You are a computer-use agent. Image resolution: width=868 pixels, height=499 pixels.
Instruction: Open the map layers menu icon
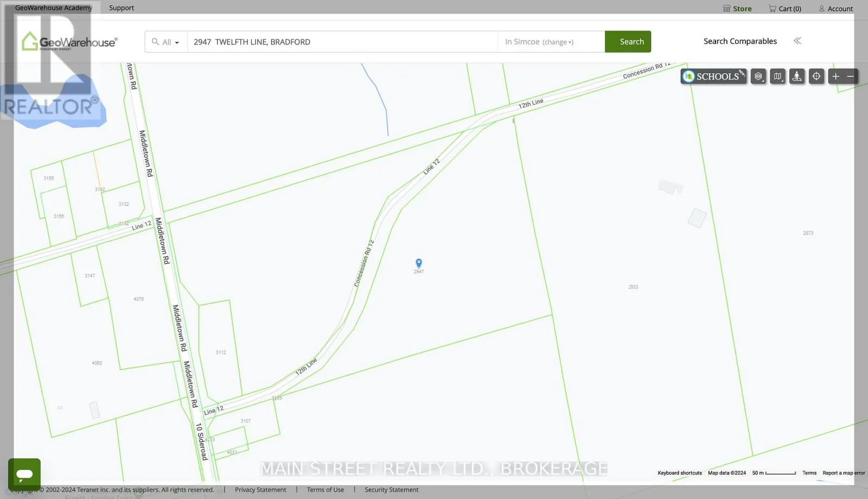[x=758, y=76]
